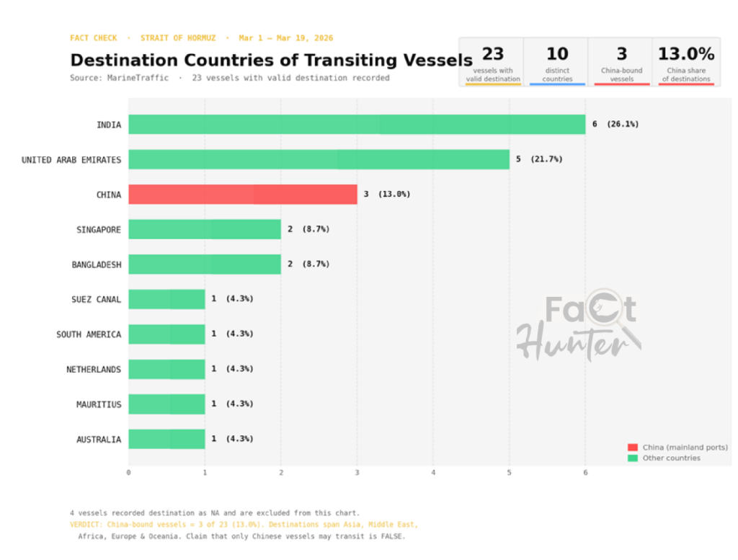
Task: Click the FACT CHECK header label
Action: (94, 38)
